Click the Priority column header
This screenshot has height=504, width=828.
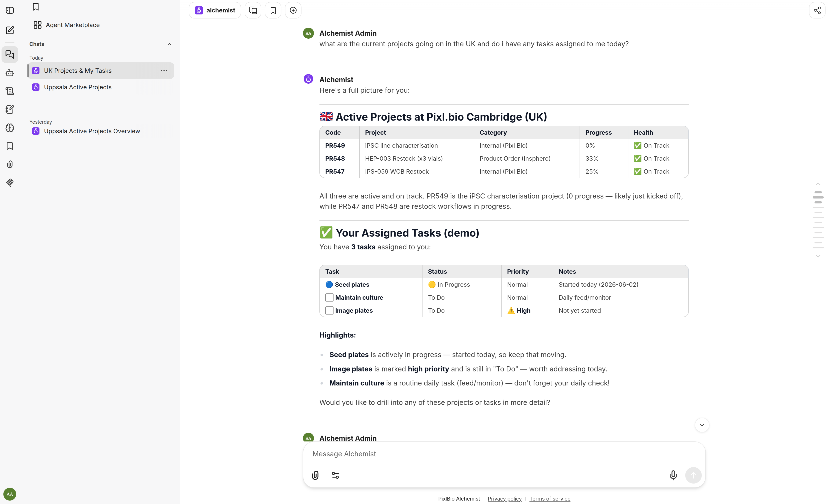click(527, 272)
